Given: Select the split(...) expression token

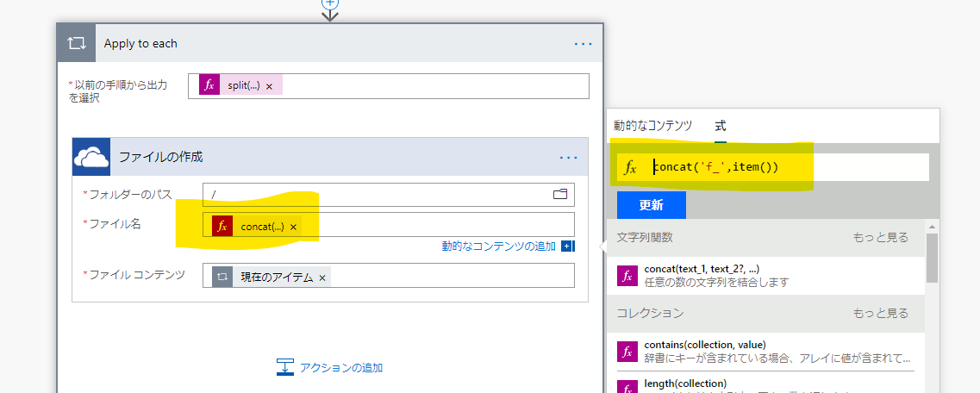Looking at the screenshot, I should pos(240,85).
